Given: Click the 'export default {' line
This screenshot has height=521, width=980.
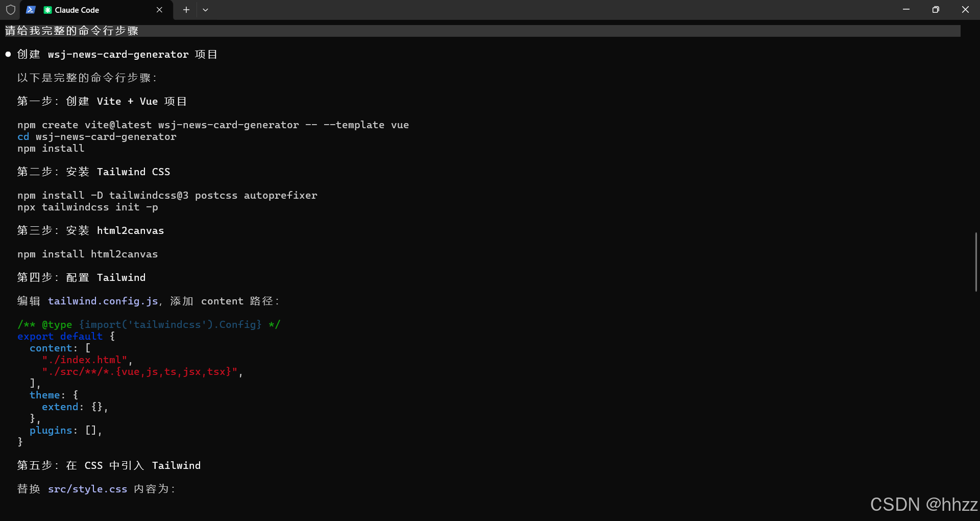Looking at the screenshot, I should [x=66, y=336].
